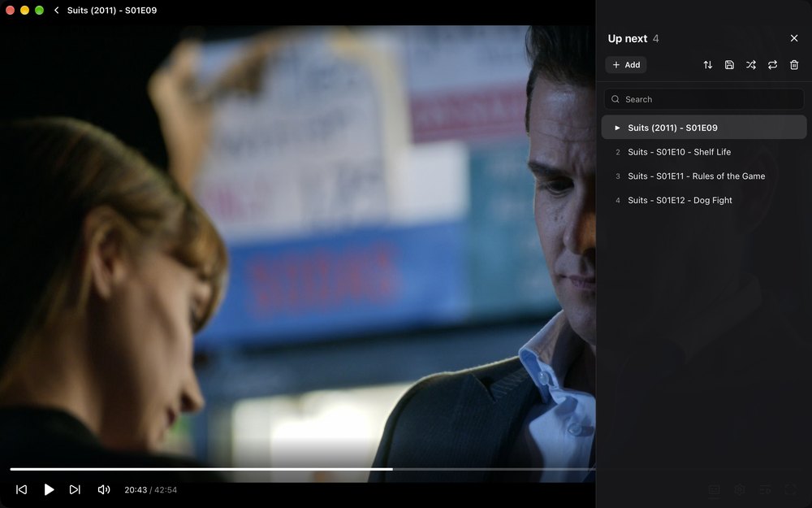Viewport: 812px width, 508px height.
Task: Select Suits (2011) - S01E09 in the queue
Action: click(x=704, y=128)
